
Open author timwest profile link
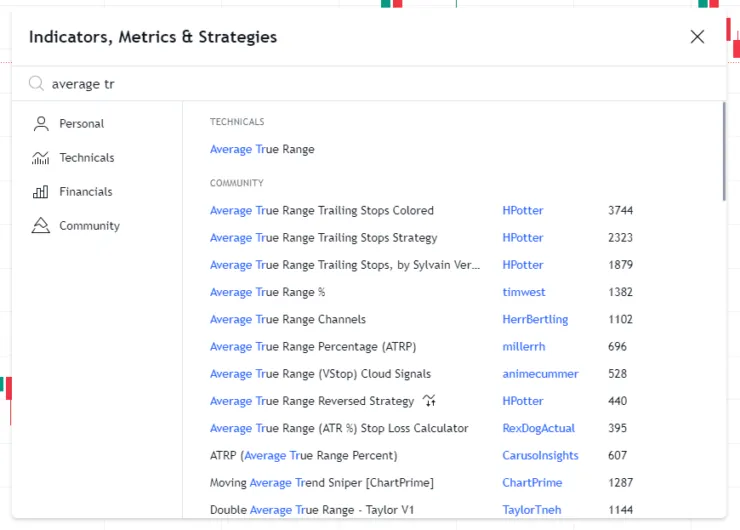click(521, 292)
